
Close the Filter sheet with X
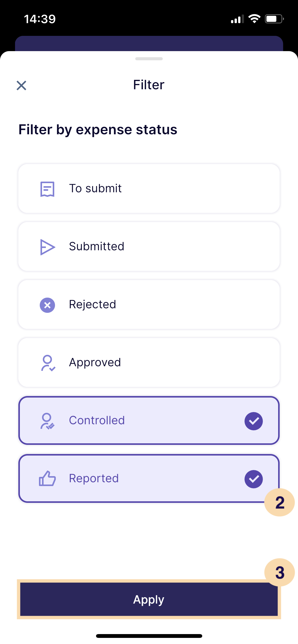(21, 85)
